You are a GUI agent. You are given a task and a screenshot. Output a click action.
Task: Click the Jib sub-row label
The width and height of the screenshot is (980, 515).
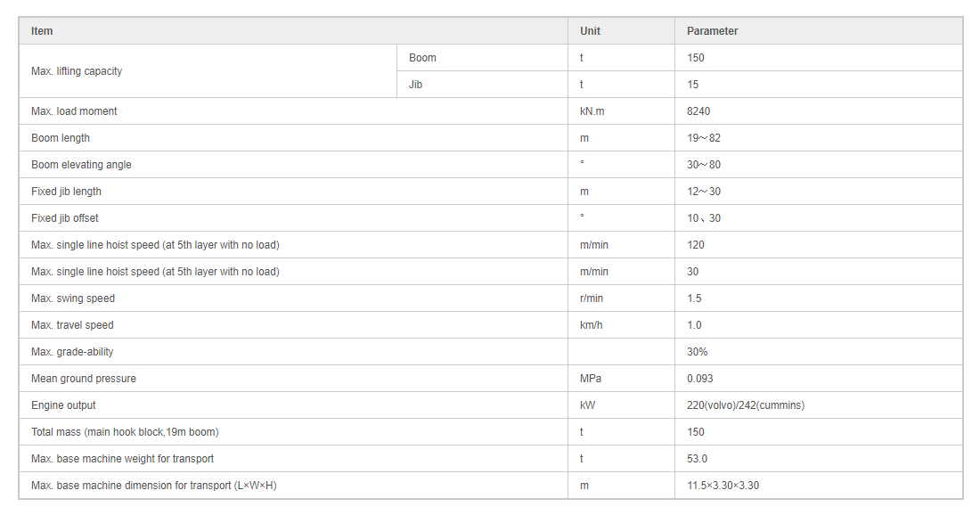(416, 85)
